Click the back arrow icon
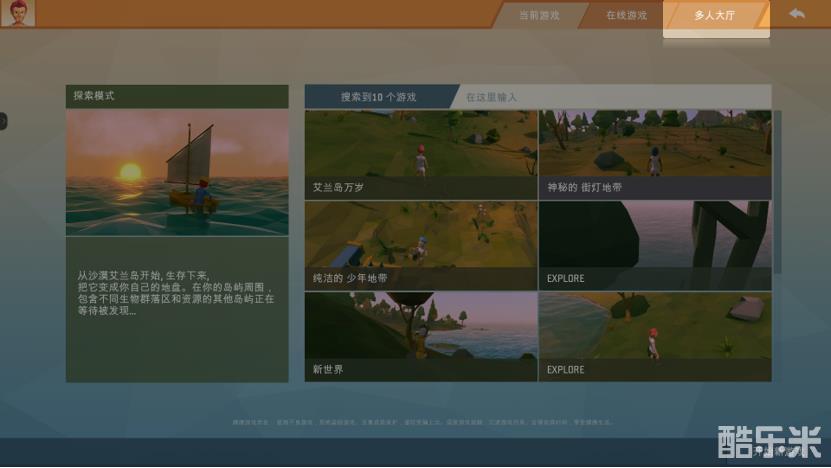Screen dimensions: 831x468 click(x=797, y=14)
